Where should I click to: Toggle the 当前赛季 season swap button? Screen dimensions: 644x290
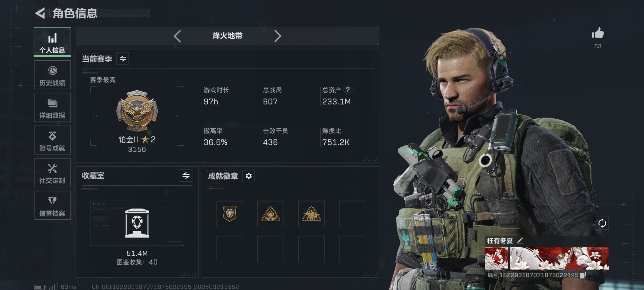pyautogui.click(x=123, y=58)
